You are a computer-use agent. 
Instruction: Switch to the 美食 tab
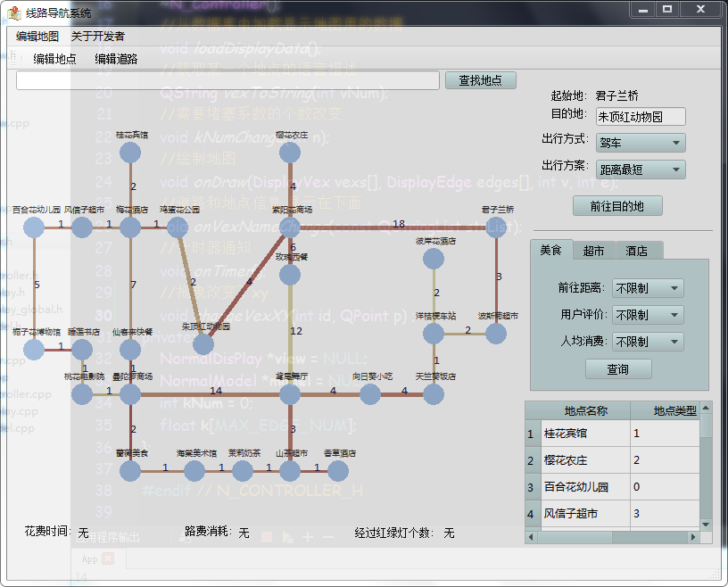click(551, 251)
